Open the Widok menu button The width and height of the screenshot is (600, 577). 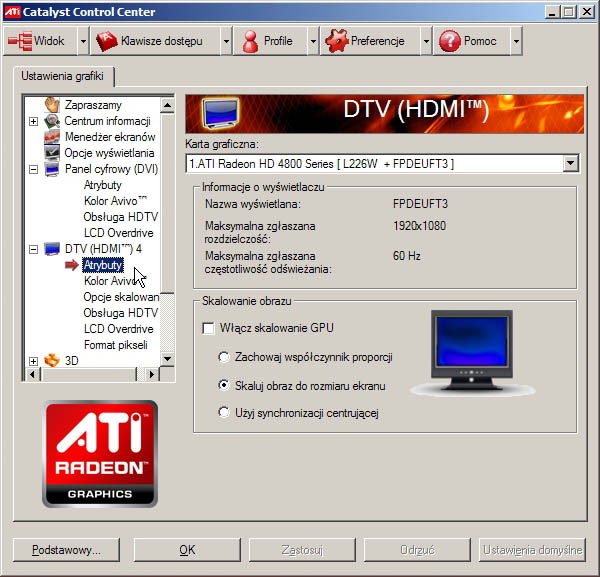41,41
